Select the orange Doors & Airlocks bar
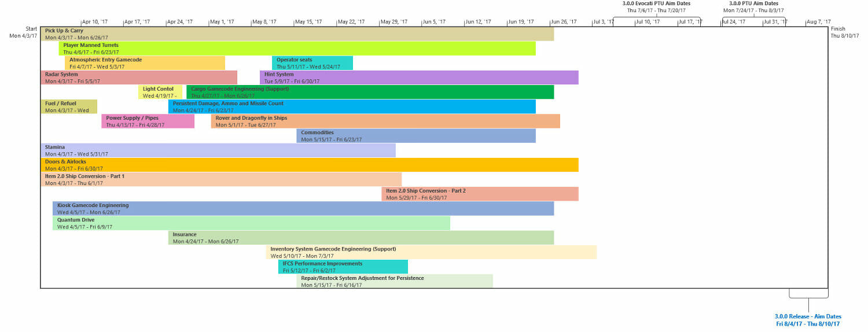868x332 pixels. (x=309, y=165)
